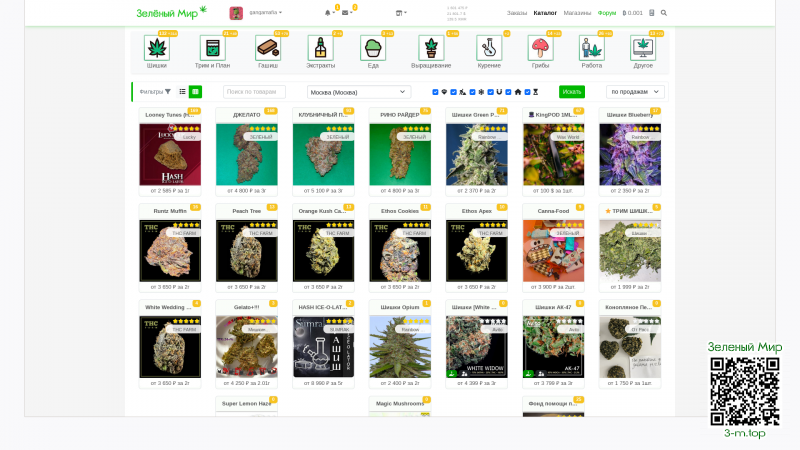Open the Москва city dropdown
The height and width of the screenshot is (450, 800).
pos(358,92)
